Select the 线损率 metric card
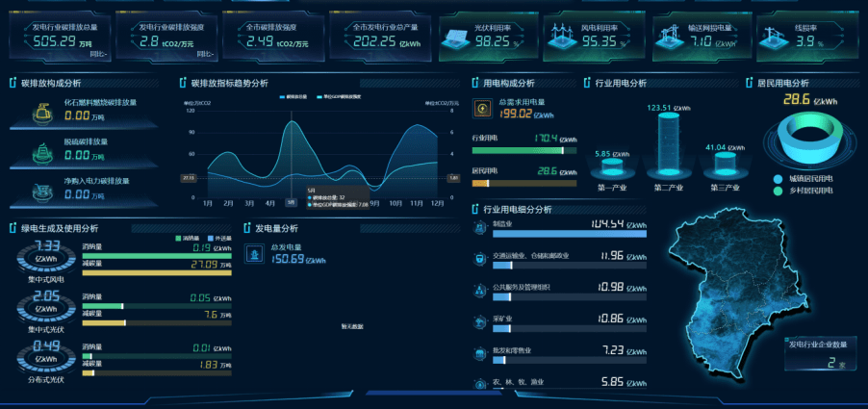 point(804,36)
